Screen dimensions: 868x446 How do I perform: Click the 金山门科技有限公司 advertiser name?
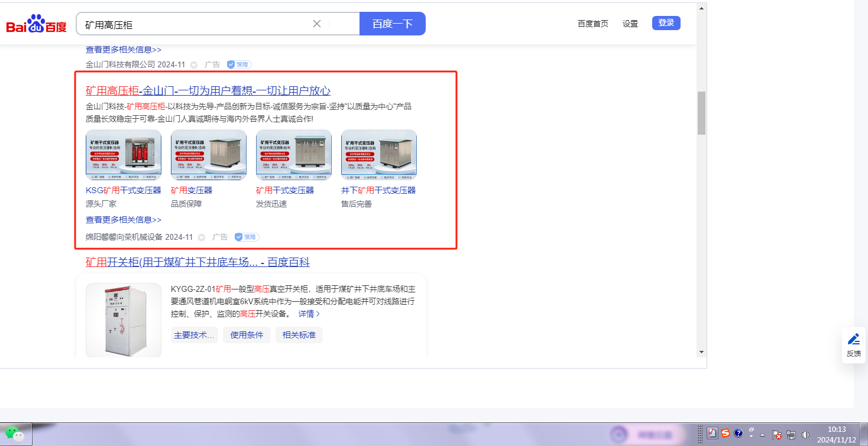pos(120,64)
